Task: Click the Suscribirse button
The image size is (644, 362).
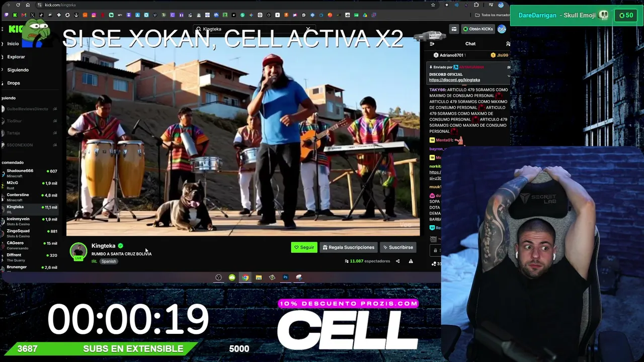Action: (397, 247)
